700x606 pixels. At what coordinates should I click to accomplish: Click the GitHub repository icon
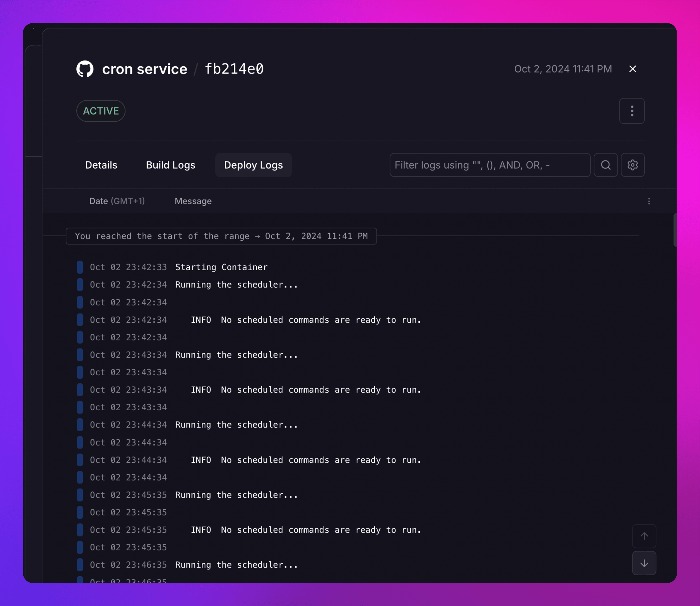[84, 69]
